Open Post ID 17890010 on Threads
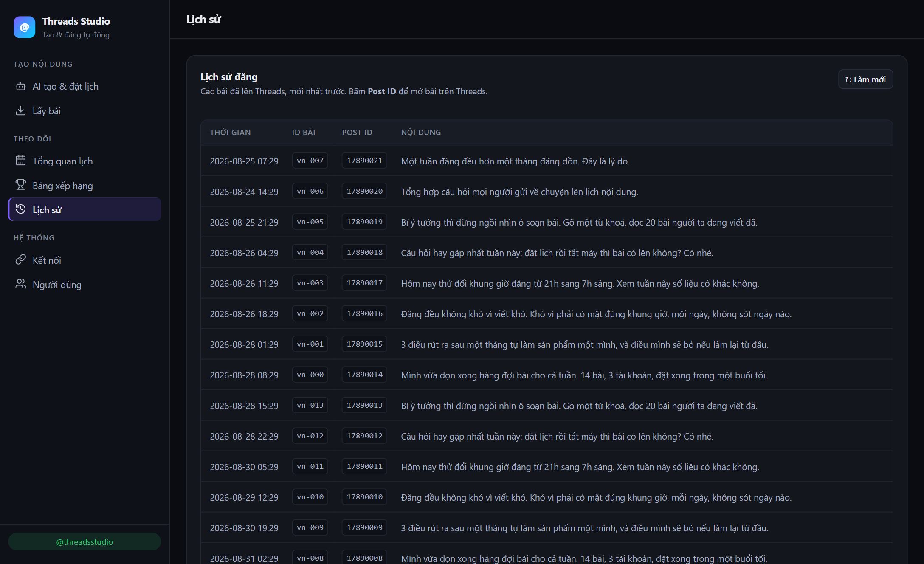Image resolution: width=924 pixels, height=564 pixels. 364,497
